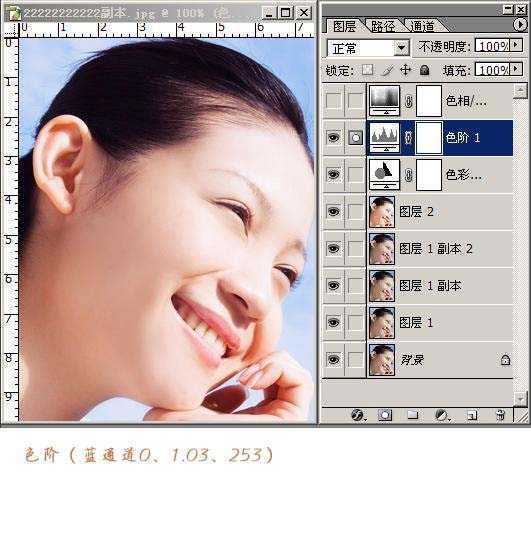This screenshot has width=531, height=541.
Task: Hide the 色彩 adjustment layer eye
Action: 334,175
